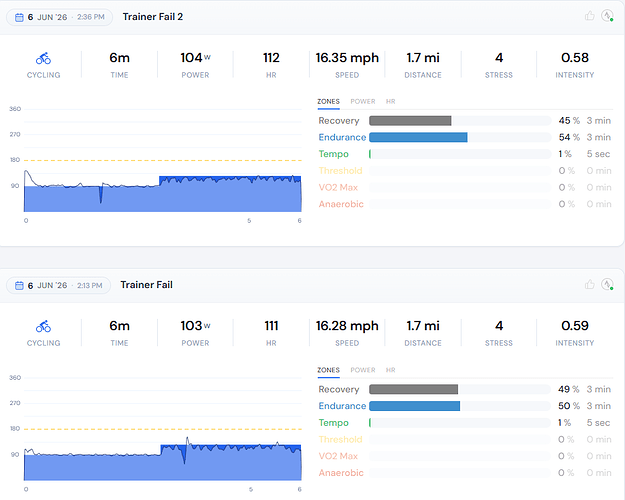The height and width of the screenshot is (500, 625).
Task: Click the 6 JUN '26 2:13 PM date badge
Action: tap(58, 285)
